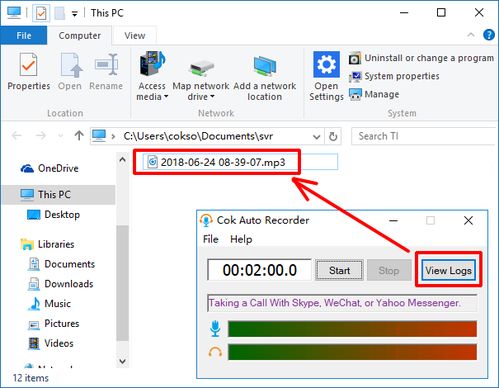
Task: Click the 00:02:00.0 timer display
Action: pyautogui.click(x=260, y=270)
